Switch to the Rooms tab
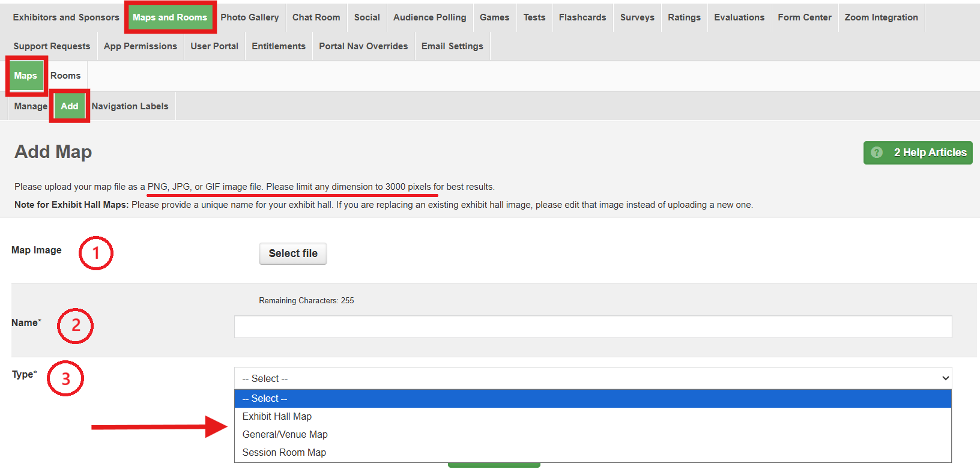The image size is (980, 472). (65, 76)
